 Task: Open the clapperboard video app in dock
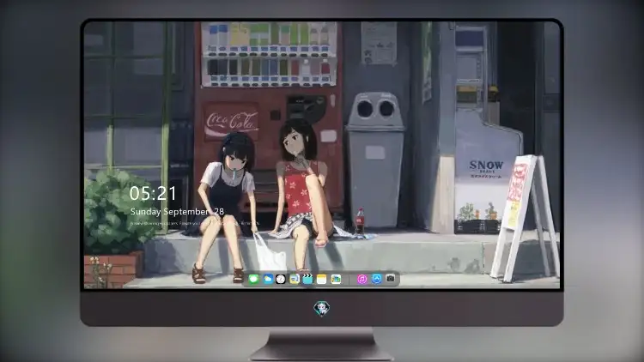307,280
